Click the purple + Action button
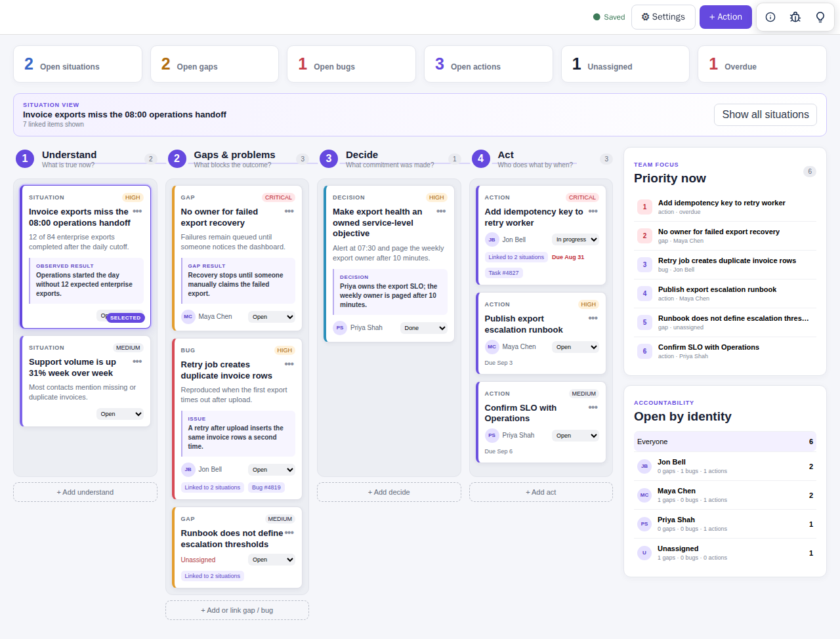The height and width of the screenshot is (639, 840). (x=725, y=17)
